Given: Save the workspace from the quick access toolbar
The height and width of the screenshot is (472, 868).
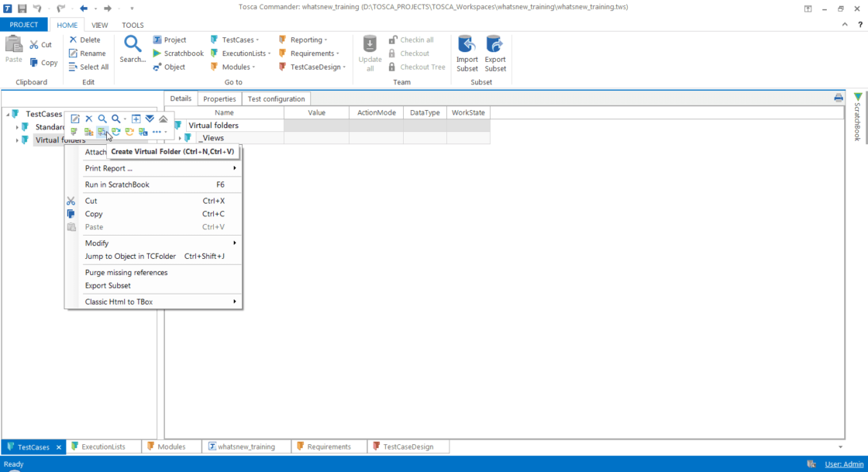Looking at the screenshot, I should click(x=22, y=9).
